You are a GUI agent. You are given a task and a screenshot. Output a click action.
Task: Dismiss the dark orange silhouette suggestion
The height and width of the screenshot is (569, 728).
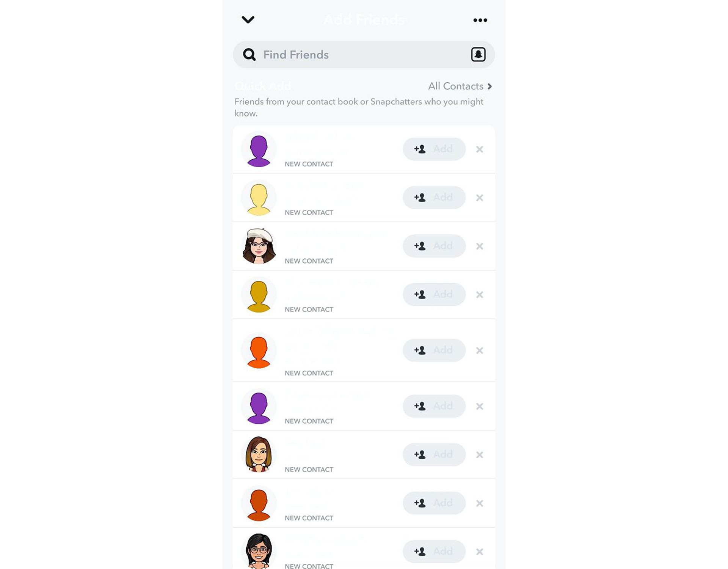click(480, 503)
